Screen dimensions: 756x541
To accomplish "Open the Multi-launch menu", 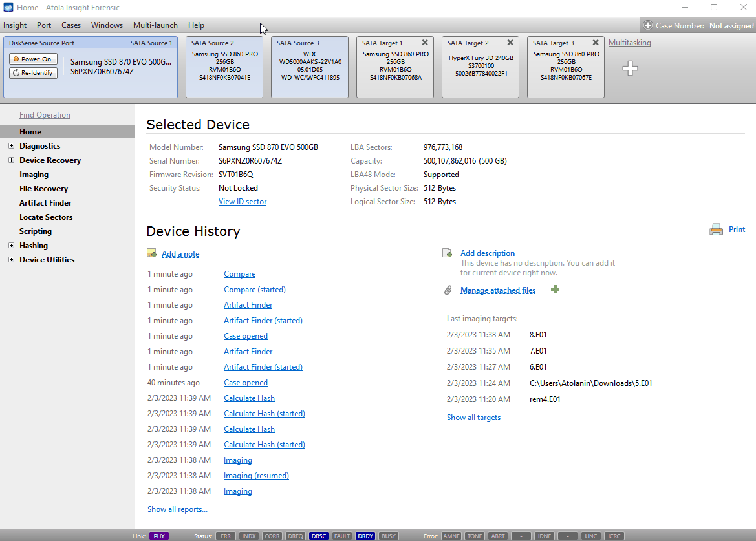I will (x=155, y=25).
